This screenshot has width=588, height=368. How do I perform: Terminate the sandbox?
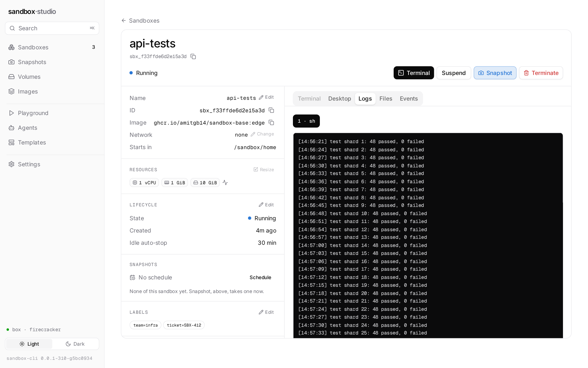541,73
